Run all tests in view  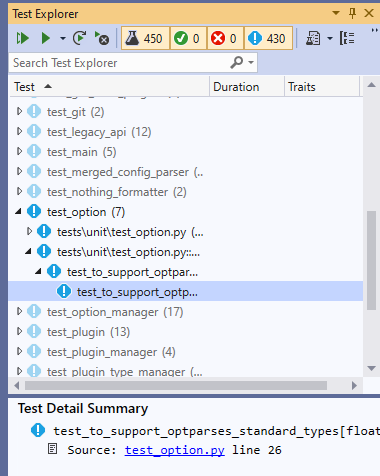point(23,38)
